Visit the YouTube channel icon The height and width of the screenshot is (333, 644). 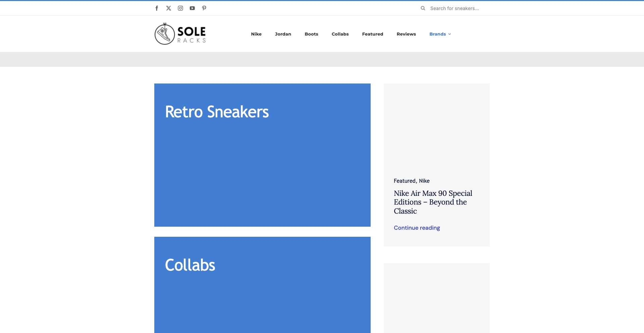[192, 8]
